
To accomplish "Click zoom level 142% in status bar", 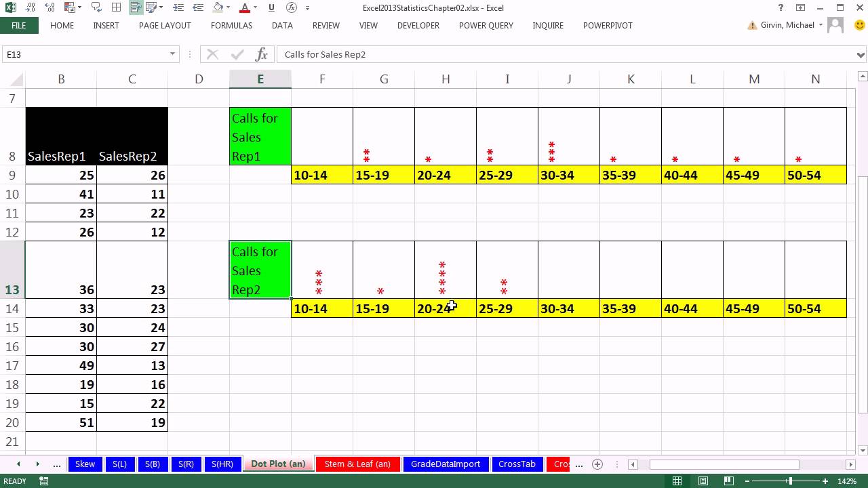I will (x=848, y=481).
